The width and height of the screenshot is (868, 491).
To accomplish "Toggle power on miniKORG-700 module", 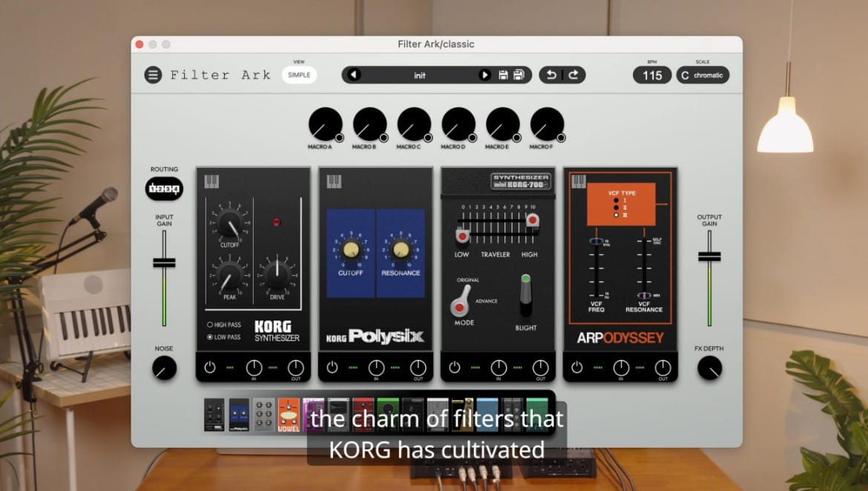I will coord(455,367).
